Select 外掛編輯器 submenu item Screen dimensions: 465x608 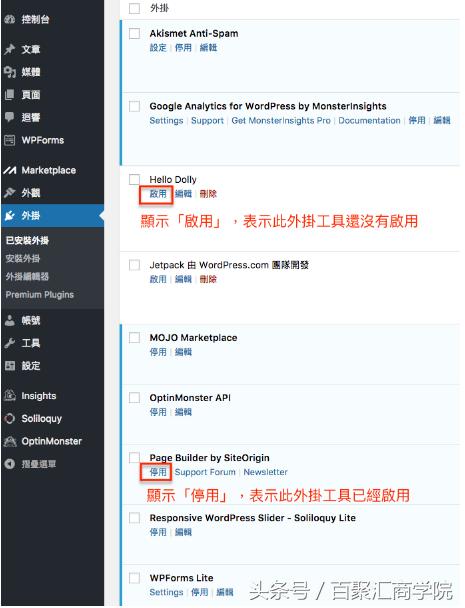coord(27,276)
